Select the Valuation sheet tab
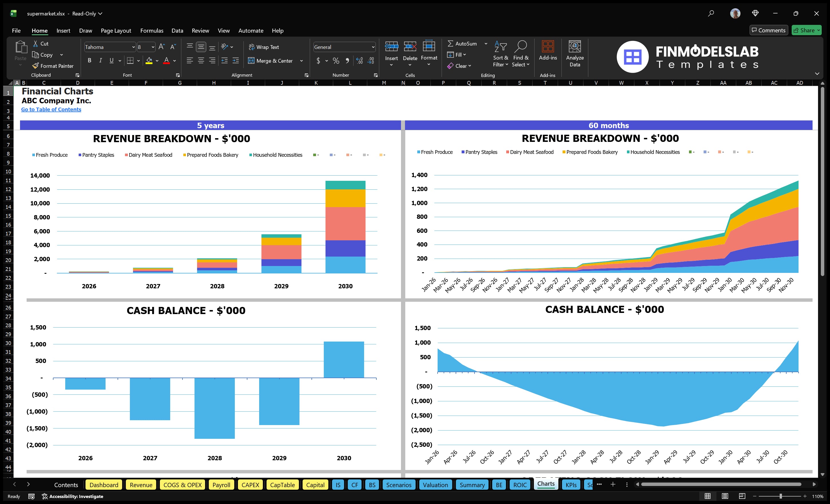830x504 pixels. pos(435,485)
